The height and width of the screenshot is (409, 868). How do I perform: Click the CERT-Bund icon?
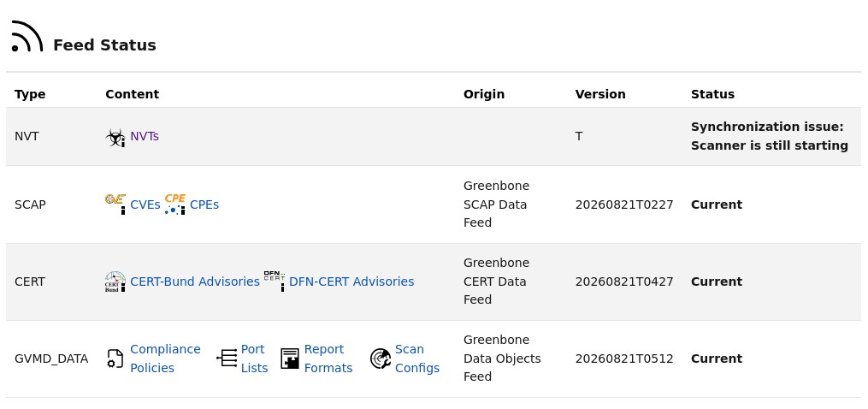tap(115, 282)
